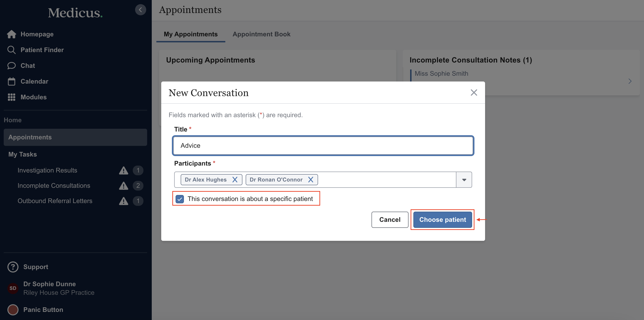Image resolution: width=644 pixels, height=320 pixels.
Task: Select the My Appointments tab
Action: pos(191,34)
